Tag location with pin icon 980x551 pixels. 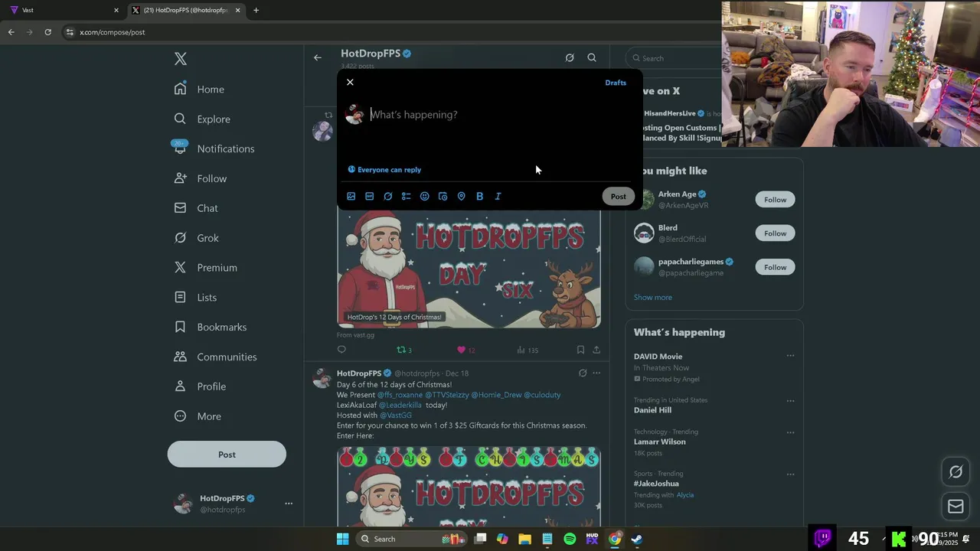461,196
